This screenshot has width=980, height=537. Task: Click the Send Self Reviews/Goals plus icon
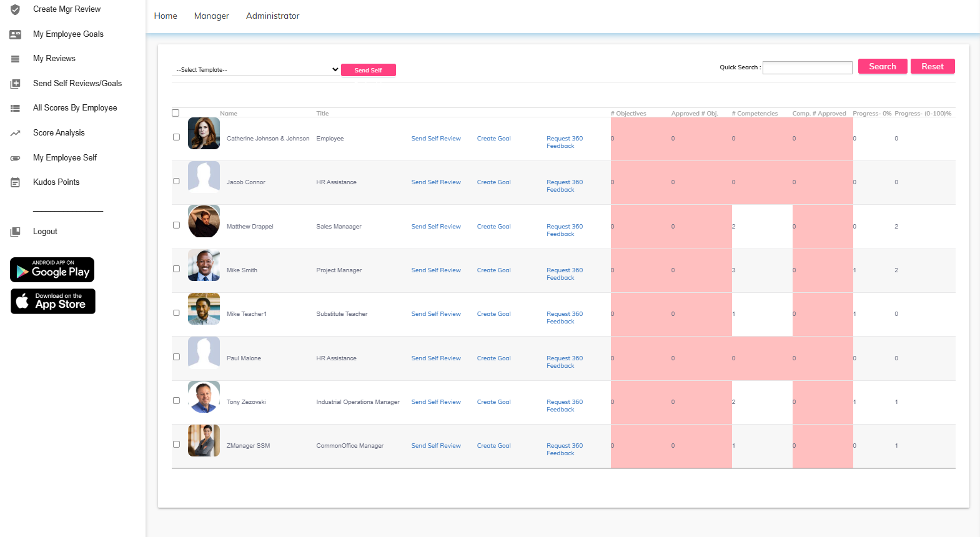point(16,84)
